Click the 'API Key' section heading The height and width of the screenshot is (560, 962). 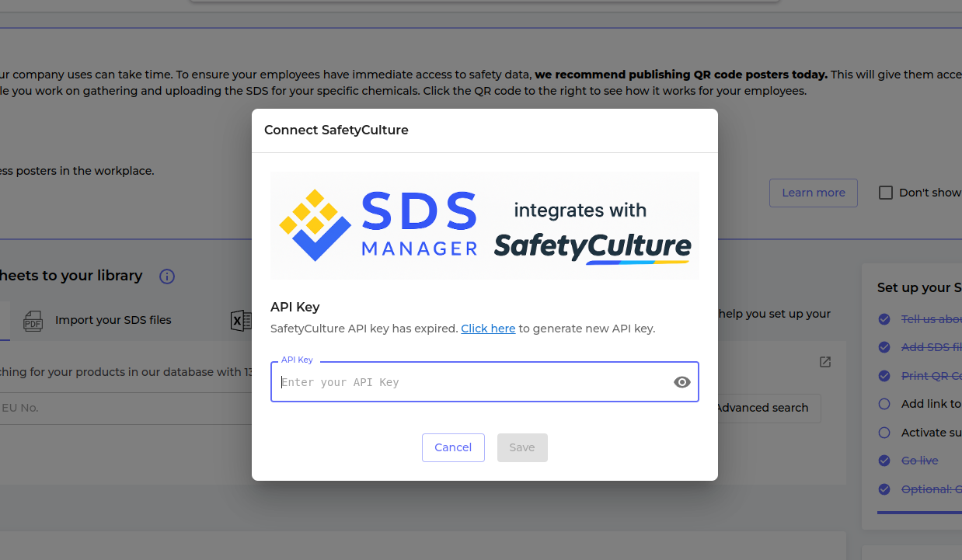[295, 307]
